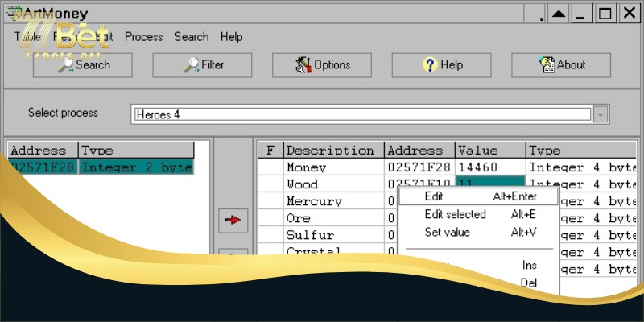
Task: Click the Heroes 4 process field
Action: [x=363, y=114]
